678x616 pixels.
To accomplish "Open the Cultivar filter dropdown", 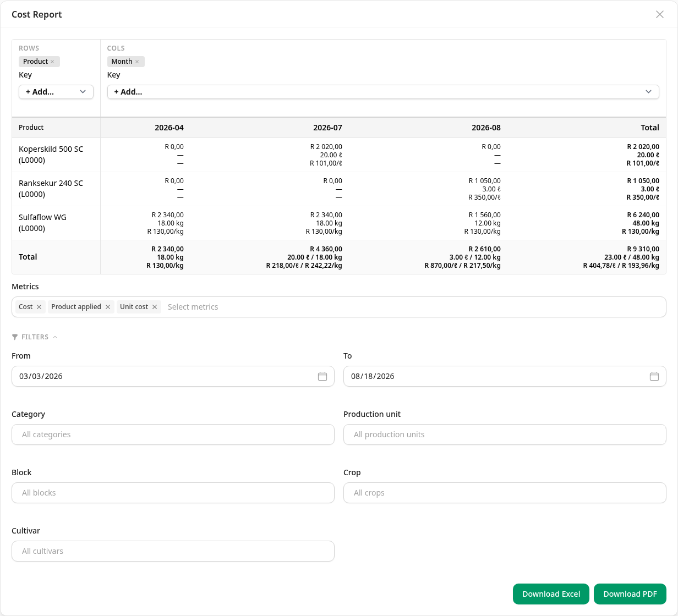I will click(x=173, y=551).
